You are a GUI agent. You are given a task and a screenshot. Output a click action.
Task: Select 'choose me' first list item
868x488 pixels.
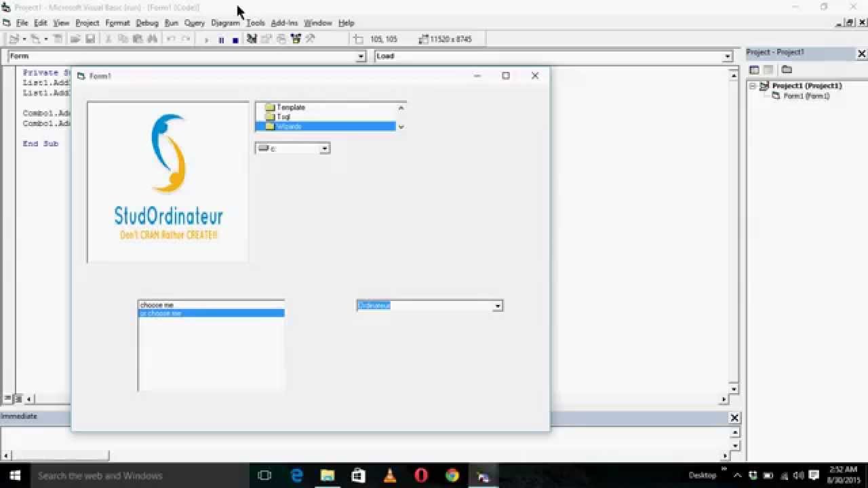point(211,305)
